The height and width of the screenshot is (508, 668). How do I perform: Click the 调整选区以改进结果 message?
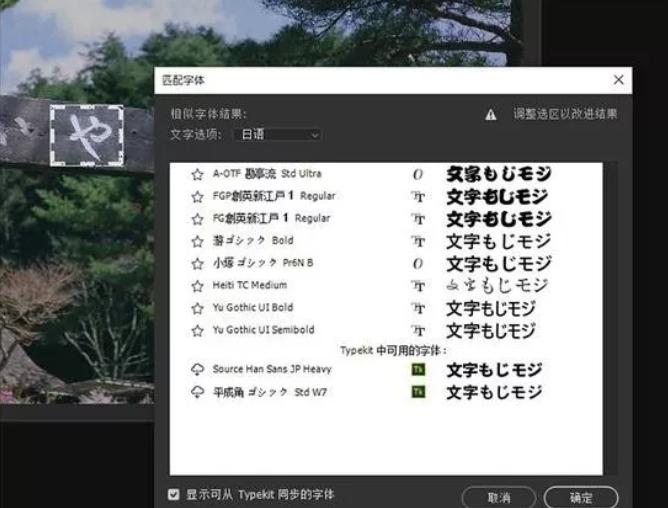(565, 114)
